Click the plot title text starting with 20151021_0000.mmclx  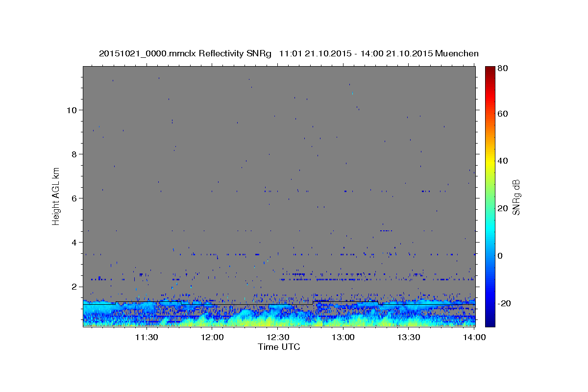[x=289, y=53]
